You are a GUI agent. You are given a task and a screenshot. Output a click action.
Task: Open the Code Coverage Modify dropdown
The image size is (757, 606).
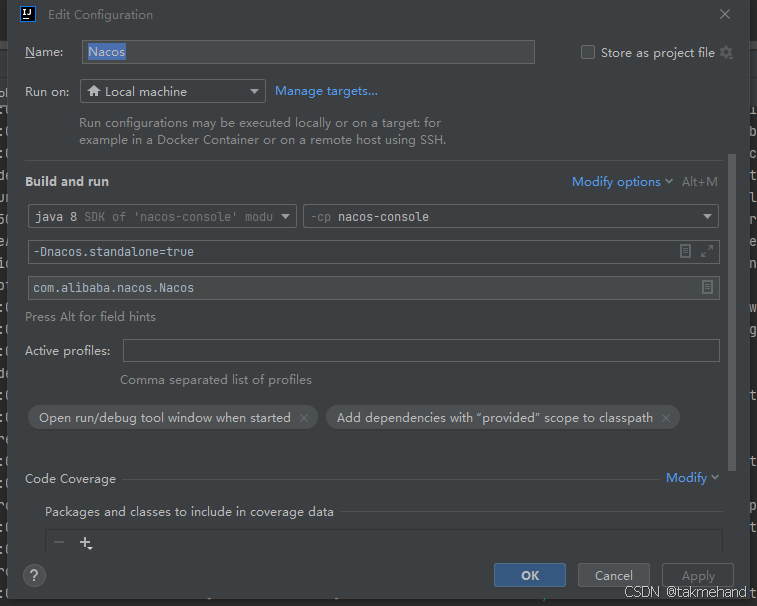pyautogui.click(x=692, y=478)
